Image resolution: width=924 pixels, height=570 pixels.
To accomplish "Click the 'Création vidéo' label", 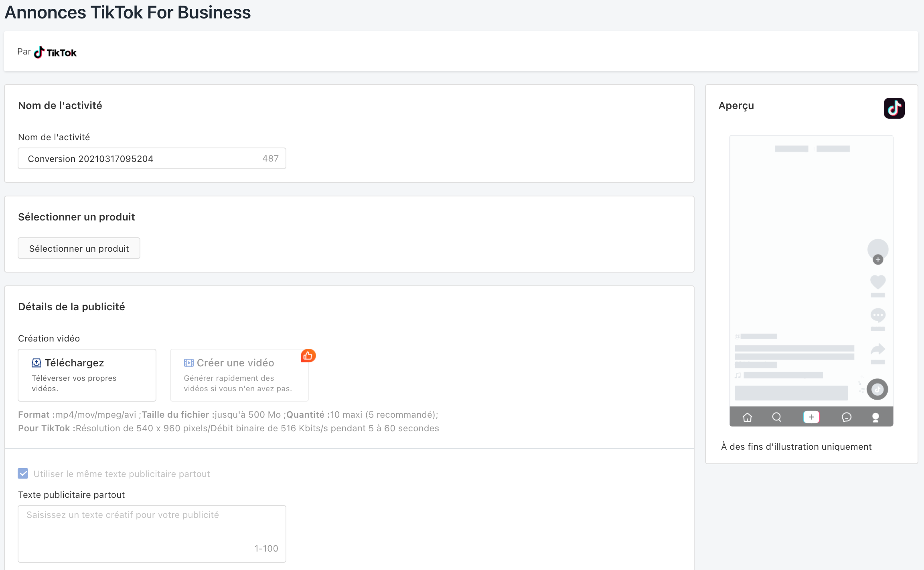I will (49, 338).
